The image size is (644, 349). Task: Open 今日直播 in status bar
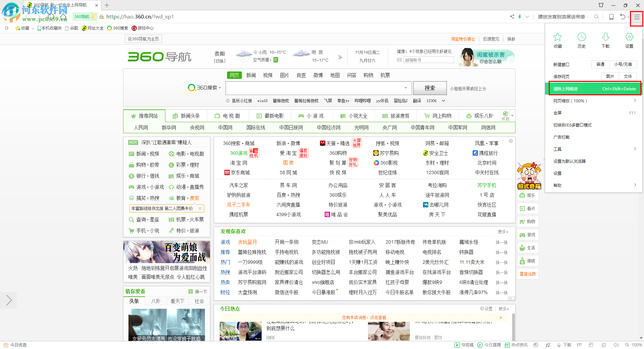point(489,345)
